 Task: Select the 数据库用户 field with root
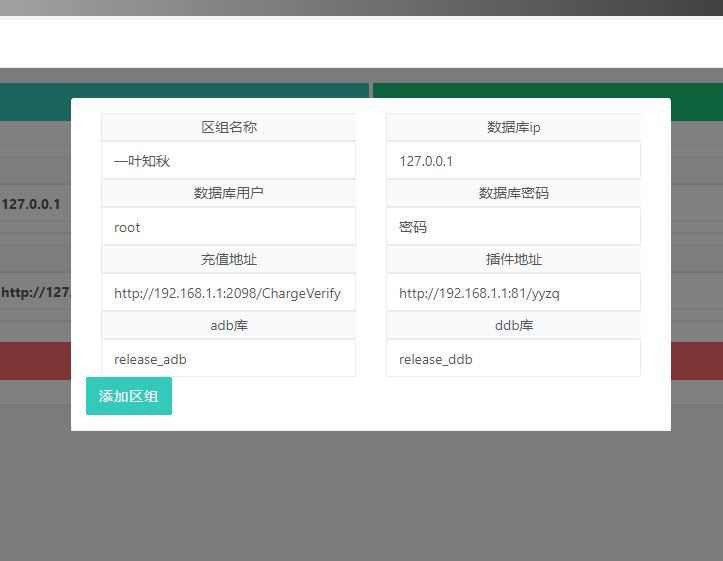click(229, 226)
